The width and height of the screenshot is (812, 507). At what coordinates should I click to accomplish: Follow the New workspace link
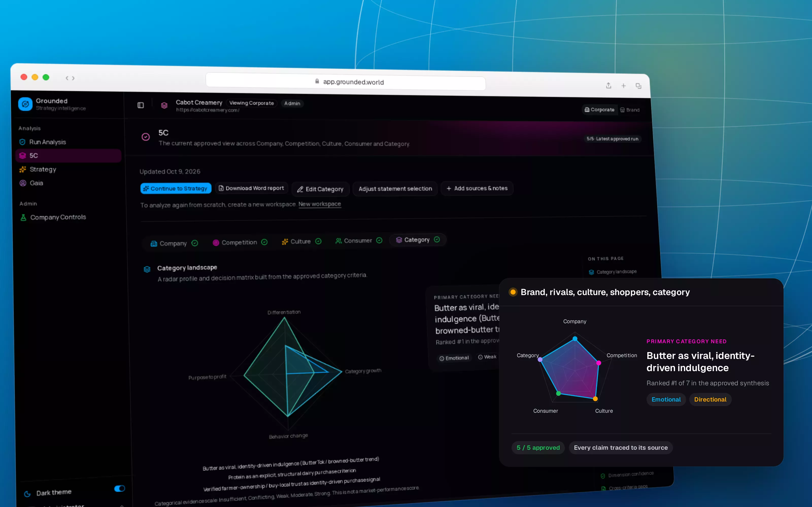pos(319,204)
